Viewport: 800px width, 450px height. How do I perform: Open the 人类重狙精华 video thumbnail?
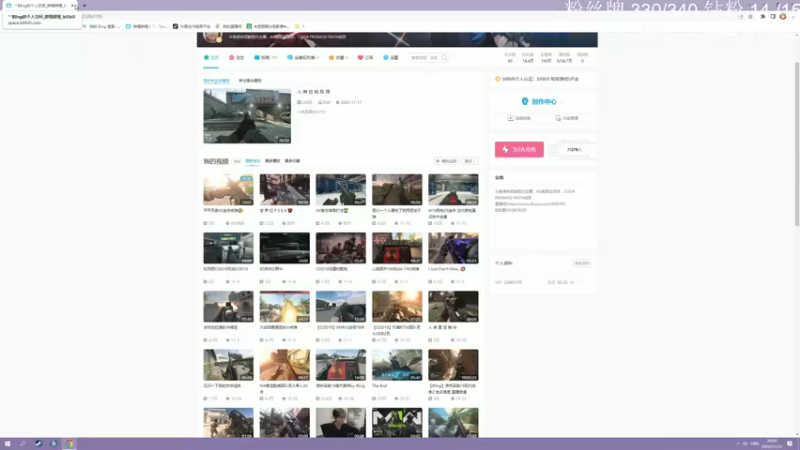pos(453,306)
